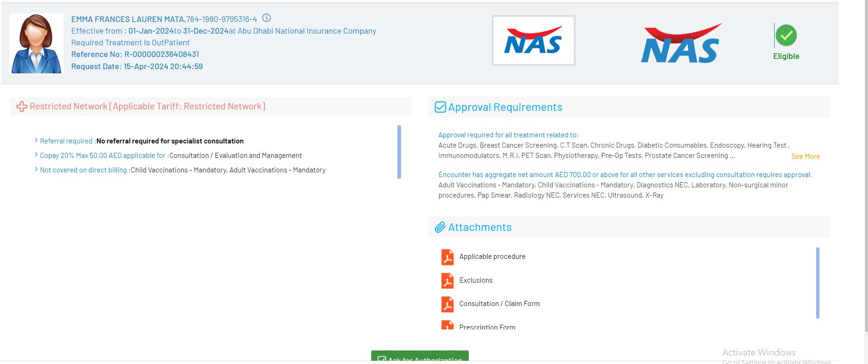Open the Prescription Form PDF icon
Screen dimensions: 868x364
(447, 325)
